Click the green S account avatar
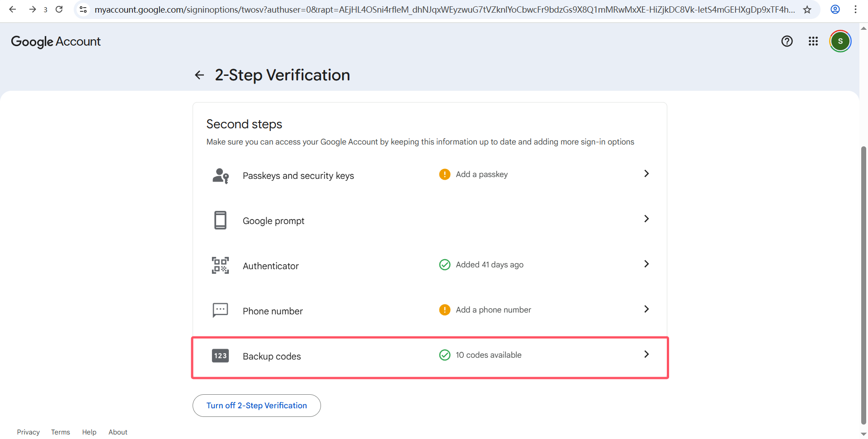 point(840,42)
